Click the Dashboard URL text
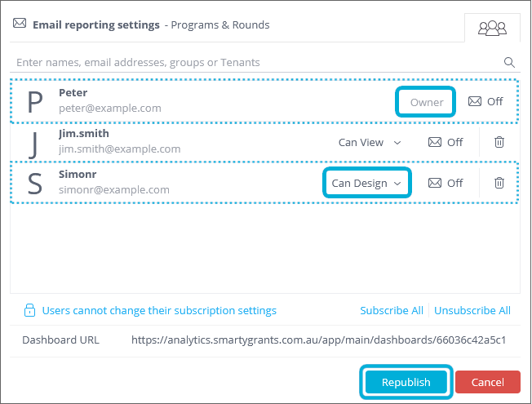The height and width of the screenshot is (404, 532). click(x=318, y=340)
